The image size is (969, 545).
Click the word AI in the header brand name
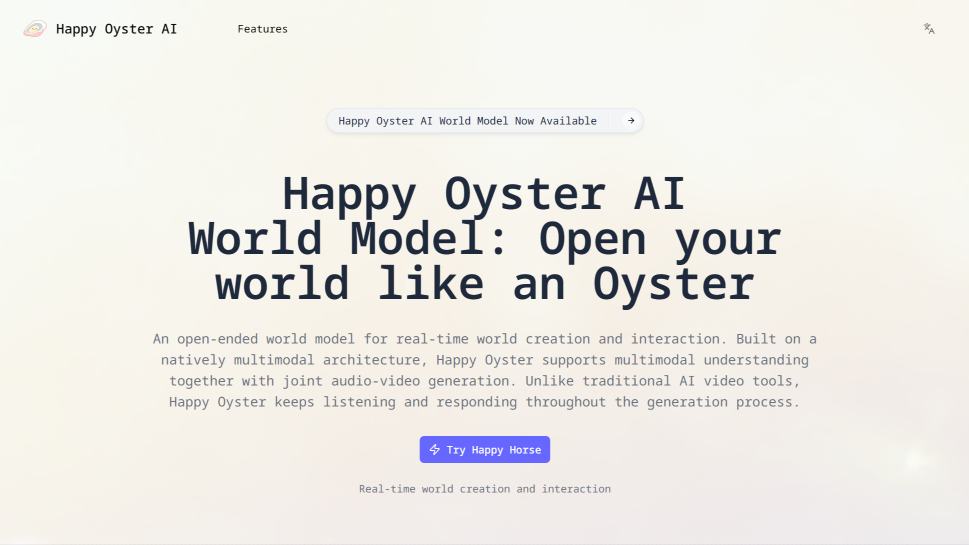(169, 29)
